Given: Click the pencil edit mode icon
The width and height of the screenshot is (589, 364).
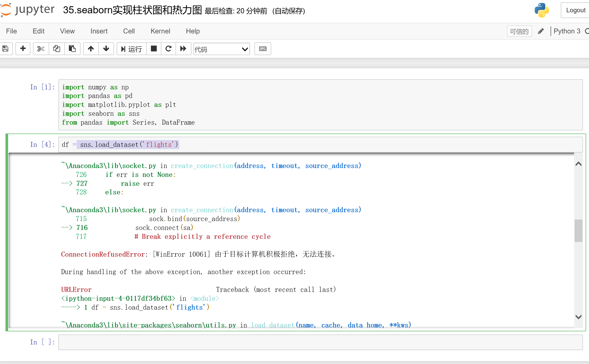Looking at the screenshot, I should (541, 31).
